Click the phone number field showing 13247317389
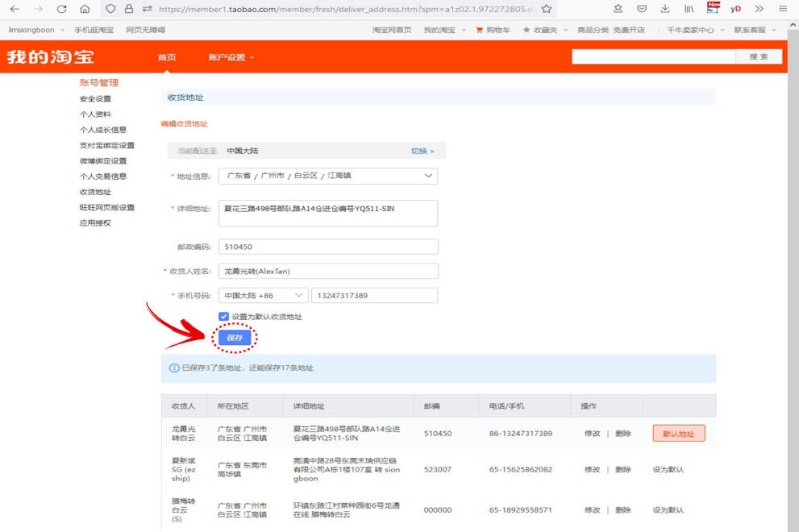The width and height of the screenshot is (799, 532). tap(375, 296)
